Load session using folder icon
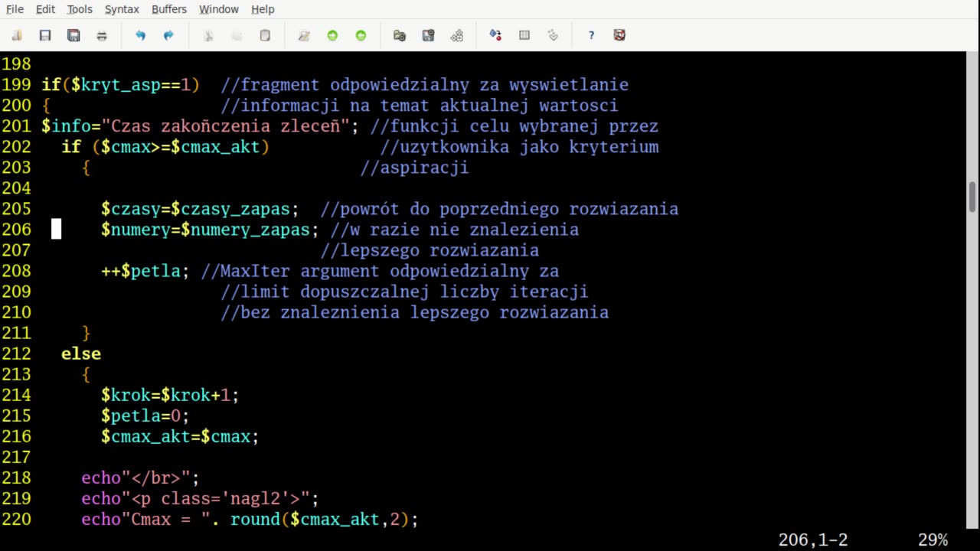This screenshot has width=980, height=551. click(400, 35)
